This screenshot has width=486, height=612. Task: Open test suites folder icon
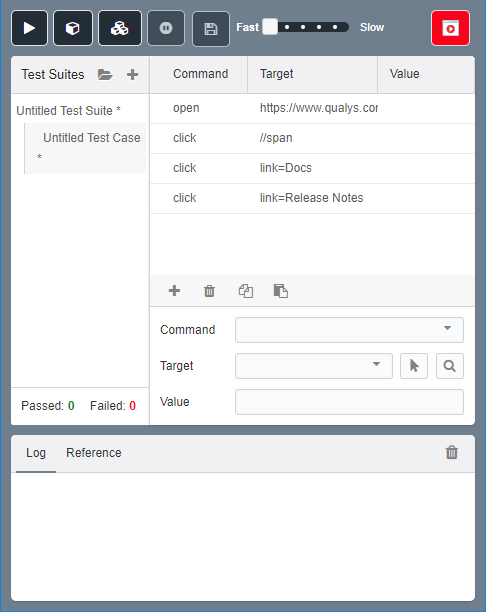[x=105, y=74]
